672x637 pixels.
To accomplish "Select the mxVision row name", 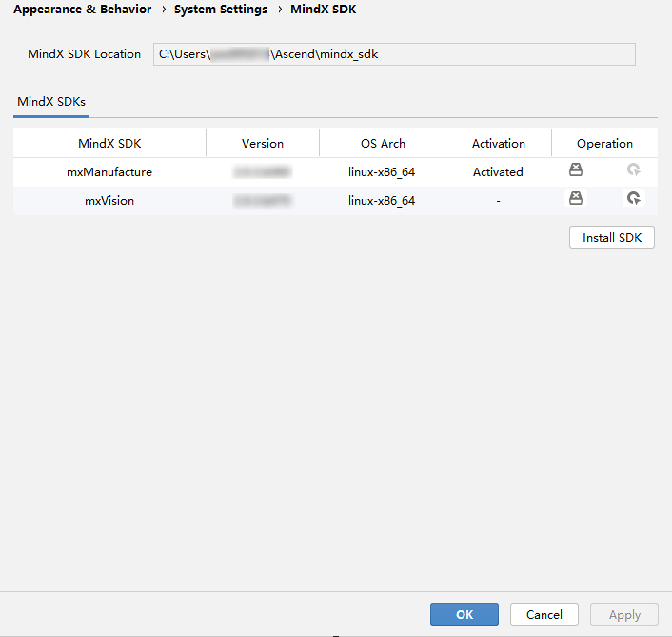I will (109, 201).
